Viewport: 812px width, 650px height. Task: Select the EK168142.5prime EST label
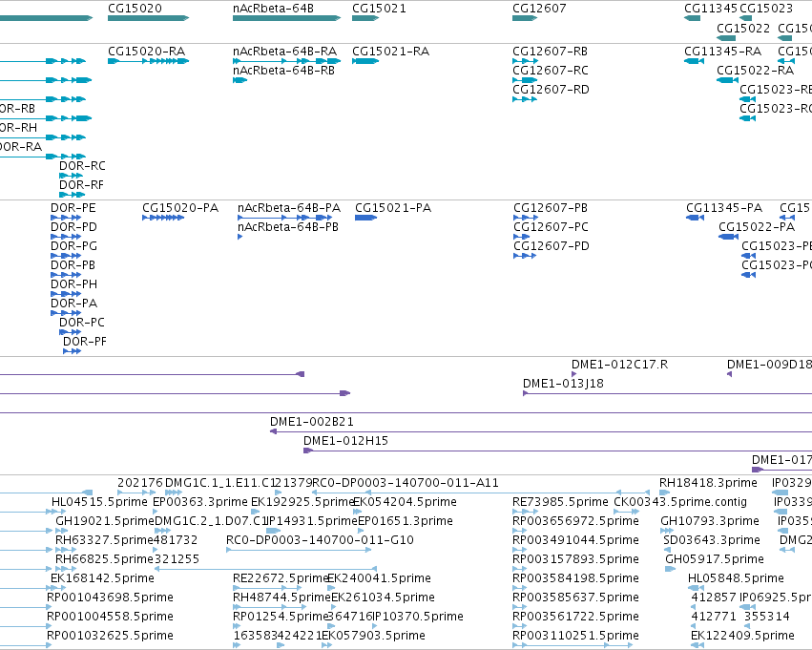click(x=102, y=578)
